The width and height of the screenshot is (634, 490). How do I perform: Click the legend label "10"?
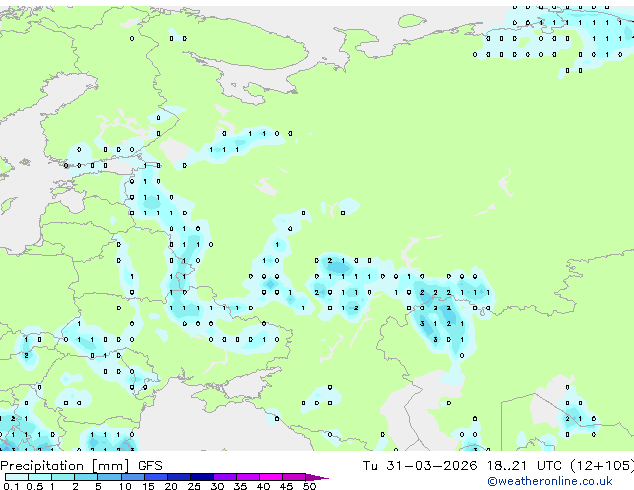point(125,486)
